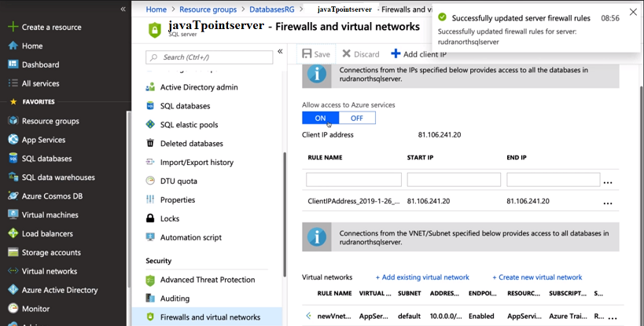Open Resource groups favorite icon
Viewport: 644px width, 326px height.
(x=13, y=121)
